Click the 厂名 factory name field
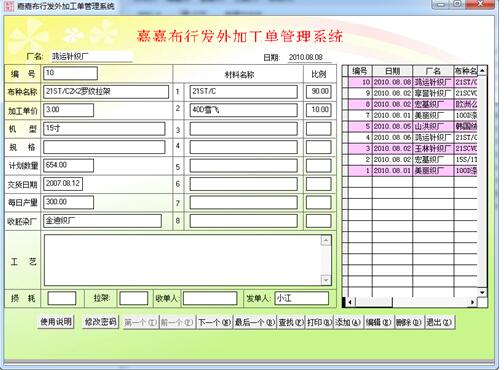504x370 pixels. click(92, 56)
